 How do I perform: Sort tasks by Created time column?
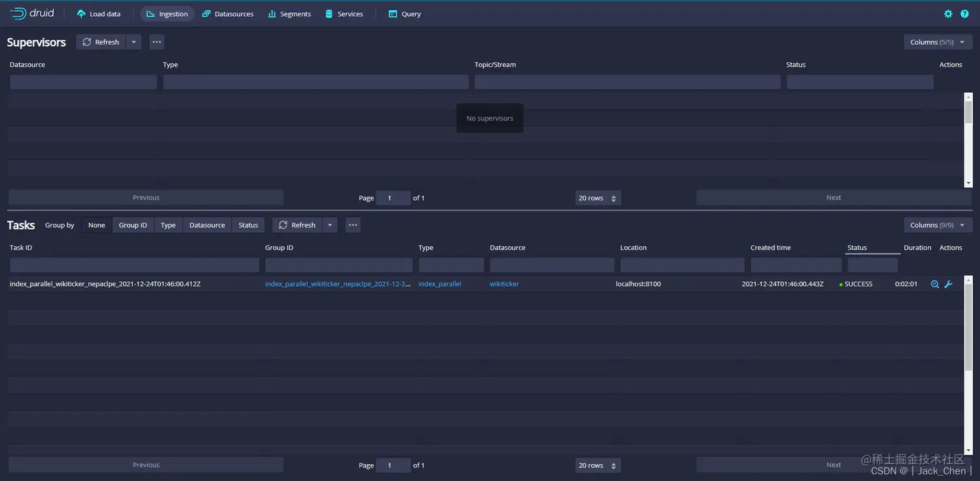pos(771,248)
